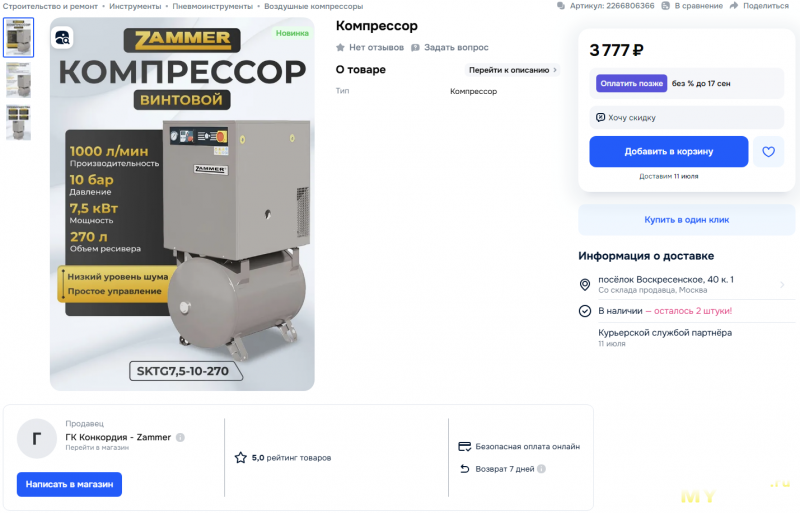Click the star icon near Нет отзывов
This screenshot has width=800, height=513.
(x=340, y=47)
